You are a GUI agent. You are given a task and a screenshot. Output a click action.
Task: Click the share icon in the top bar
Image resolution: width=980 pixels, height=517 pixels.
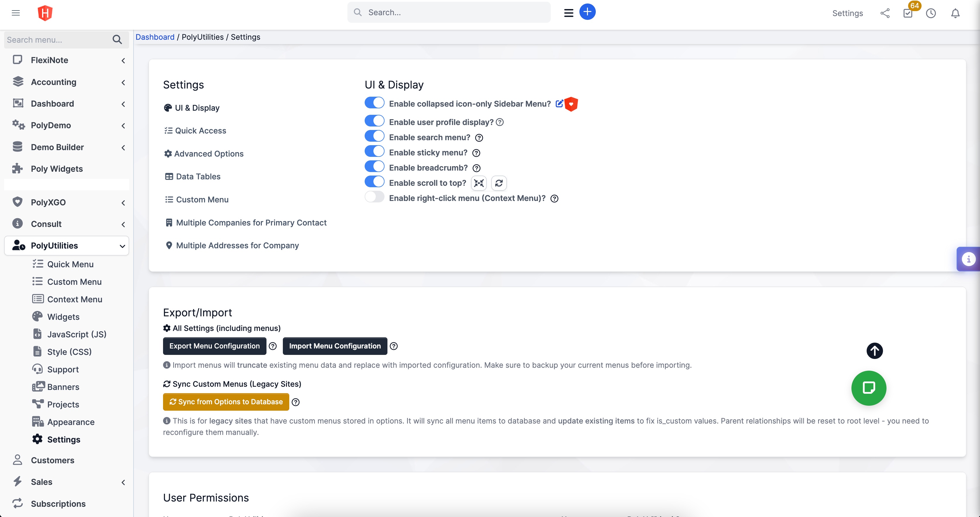(885, 13)
